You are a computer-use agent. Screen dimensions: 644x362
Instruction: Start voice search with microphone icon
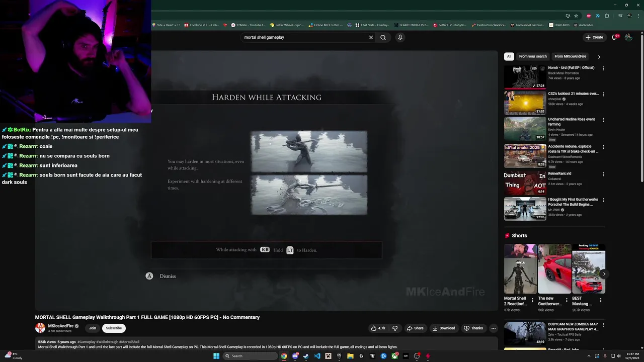point(400,37)
